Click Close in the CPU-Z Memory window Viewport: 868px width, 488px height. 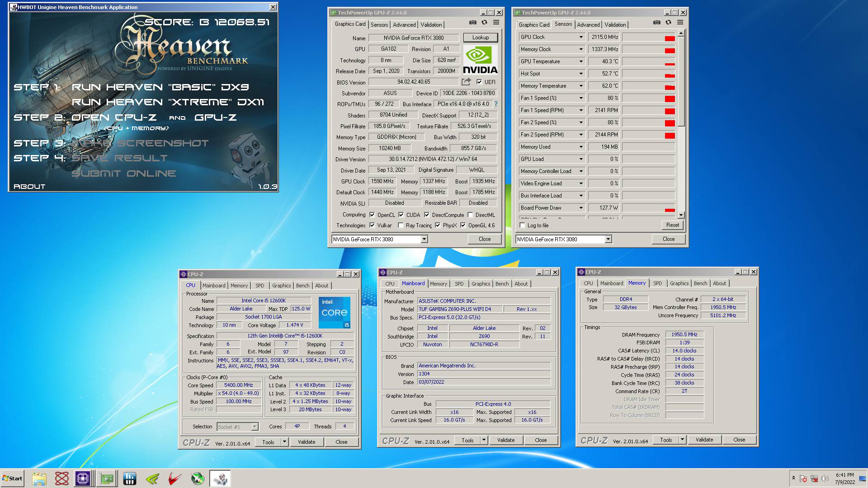(x=739, y=440)
